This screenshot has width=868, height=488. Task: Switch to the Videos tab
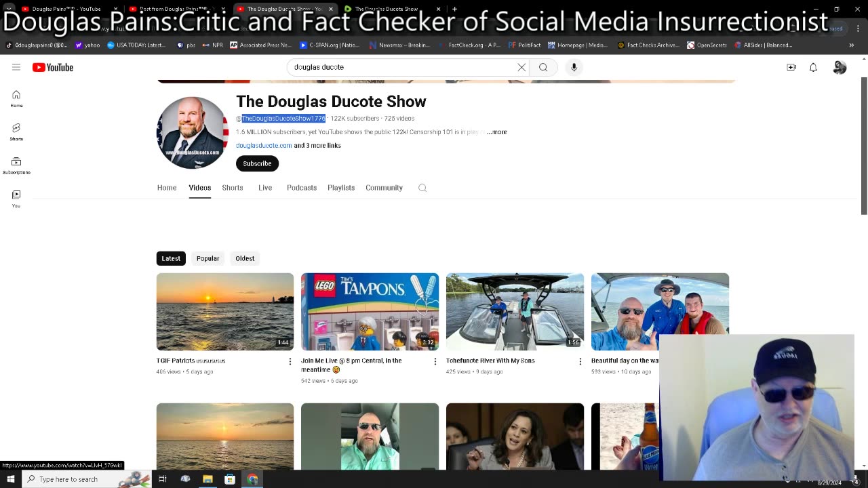point(200,188)
